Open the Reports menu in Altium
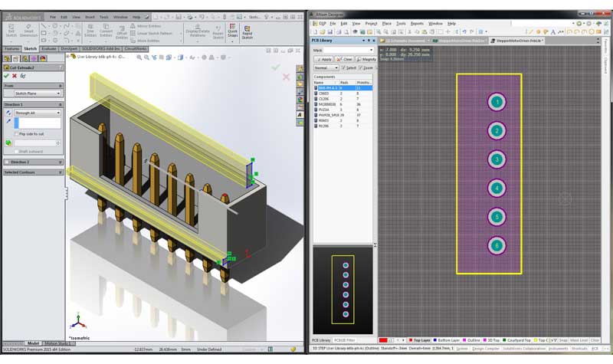The height and width of the screenshot is (364, 613). tap(417, 24)
